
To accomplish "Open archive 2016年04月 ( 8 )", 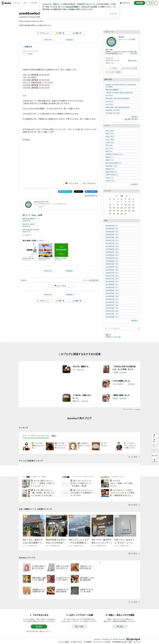I will (111, 226).
